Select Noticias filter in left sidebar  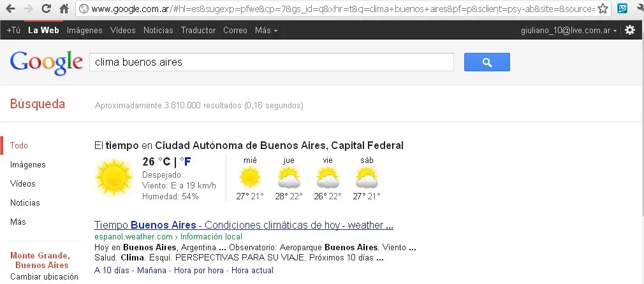(25, 202)
